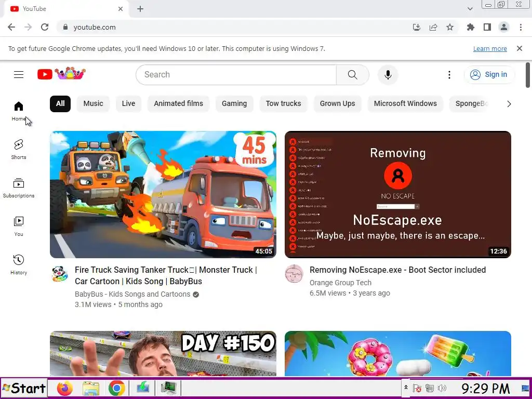Click the search magnifier button

coord(353,75)
